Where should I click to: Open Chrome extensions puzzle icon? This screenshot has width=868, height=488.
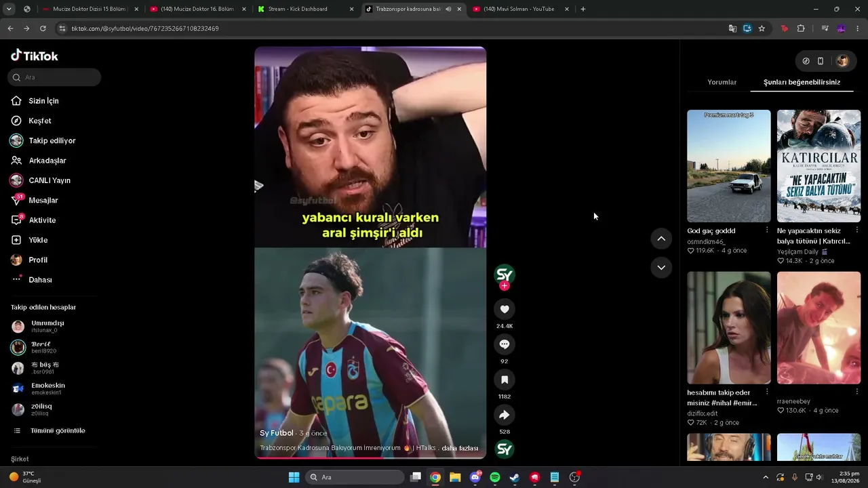coord(801,28)
